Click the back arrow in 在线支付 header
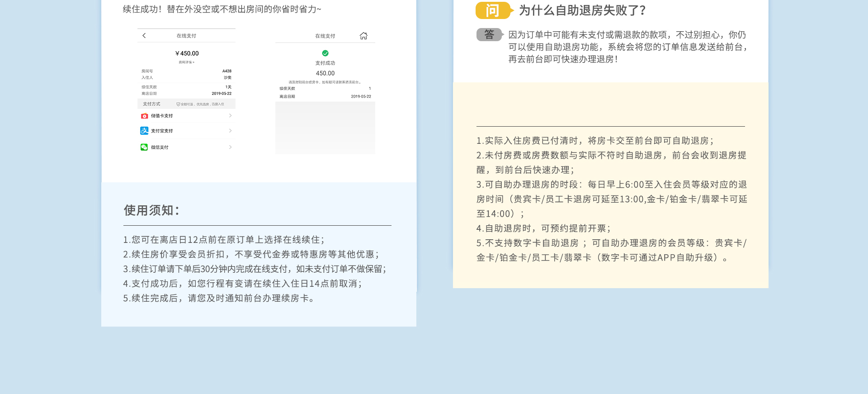The height and width of the screenshot is (394, 868). (x=144, y=35)
